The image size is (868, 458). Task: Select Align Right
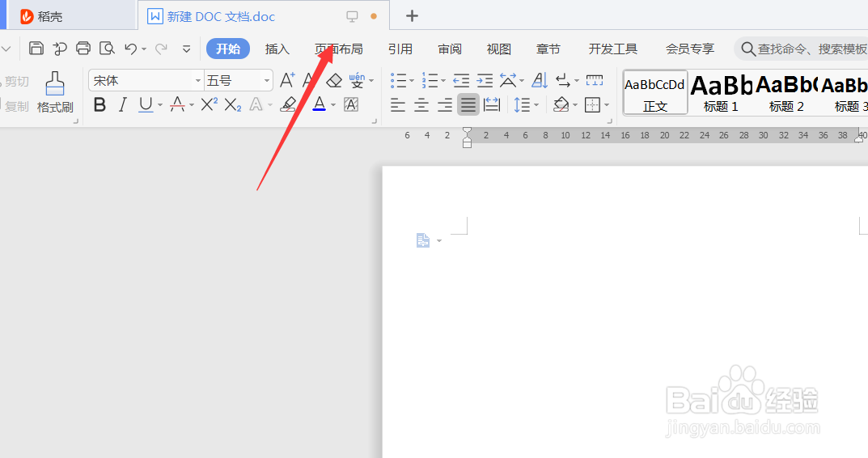pyautogui.click(x=445, y=104)
